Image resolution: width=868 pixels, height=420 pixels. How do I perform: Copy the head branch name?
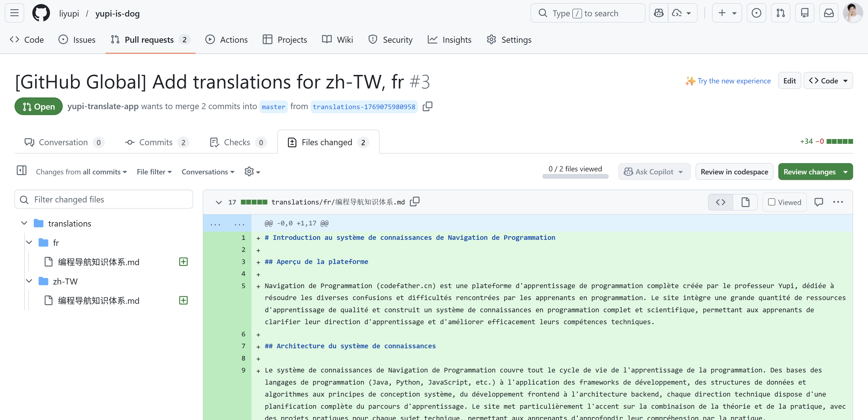tap(427, 106)
